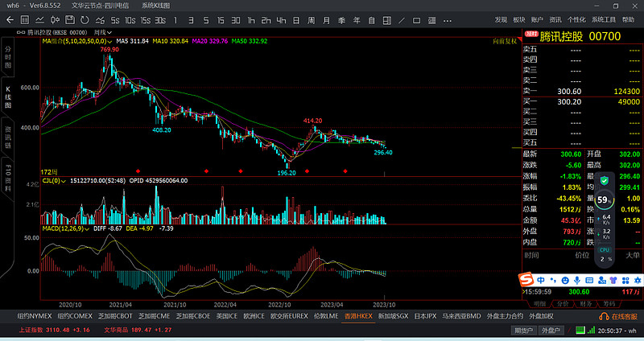Select the 新加坡SGX exchange tab
This screenshot has width=644, height=341.
393,316
